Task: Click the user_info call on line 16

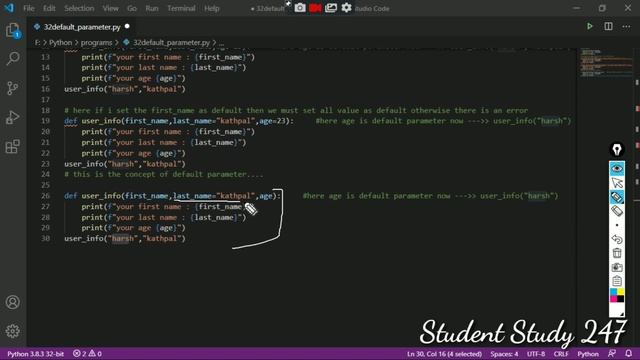Action: click(125, 89)
